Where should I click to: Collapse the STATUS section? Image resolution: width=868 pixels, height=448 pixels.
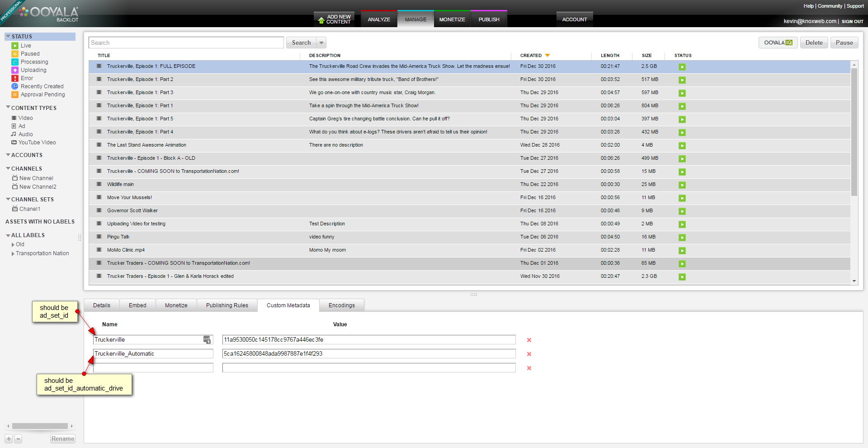tap(8, 36)
